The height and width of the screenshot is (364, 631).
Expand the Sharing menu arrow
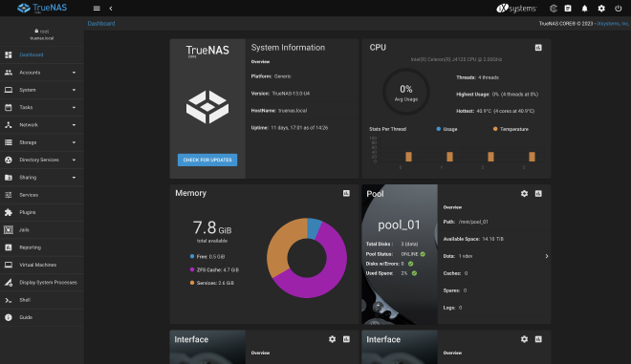(74, 178)
